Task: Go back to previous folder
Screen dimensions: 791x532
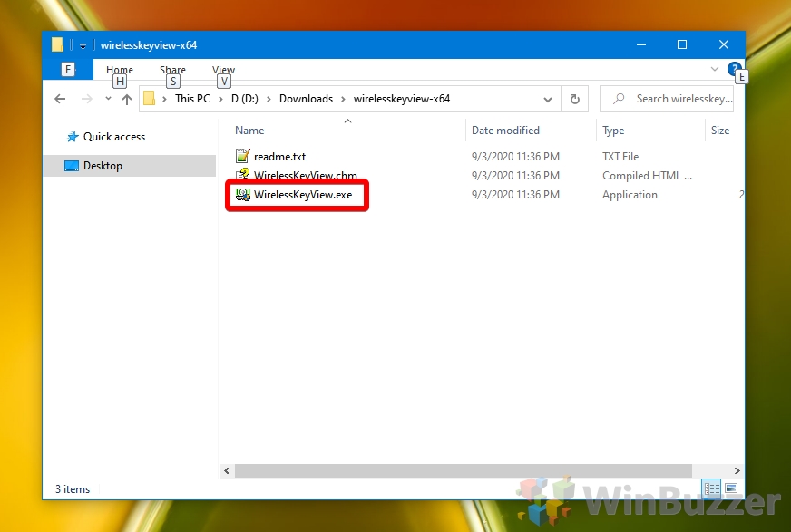Action: click(x=60, y=99)
